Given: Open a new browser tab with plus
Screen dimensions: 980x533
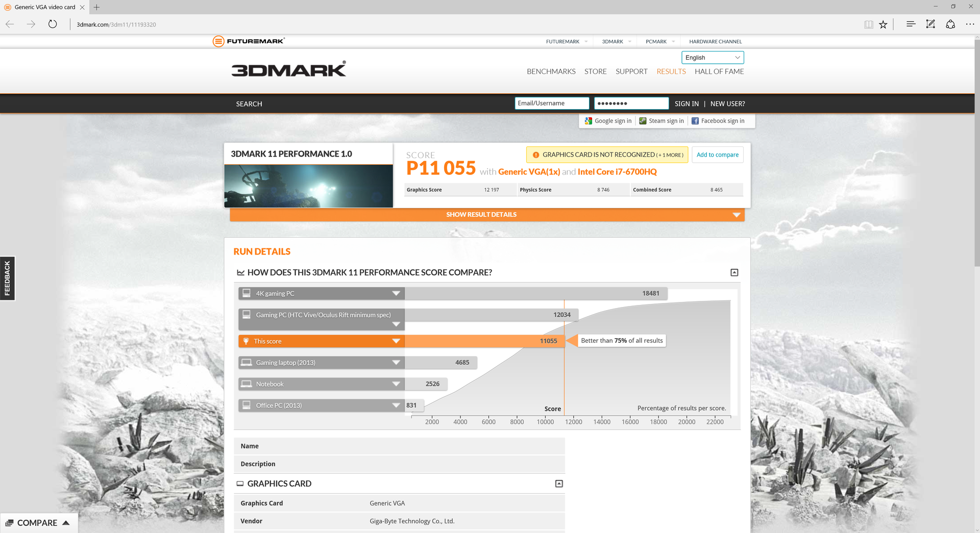Looking at the screenshot, I should [x=96, y=7].
